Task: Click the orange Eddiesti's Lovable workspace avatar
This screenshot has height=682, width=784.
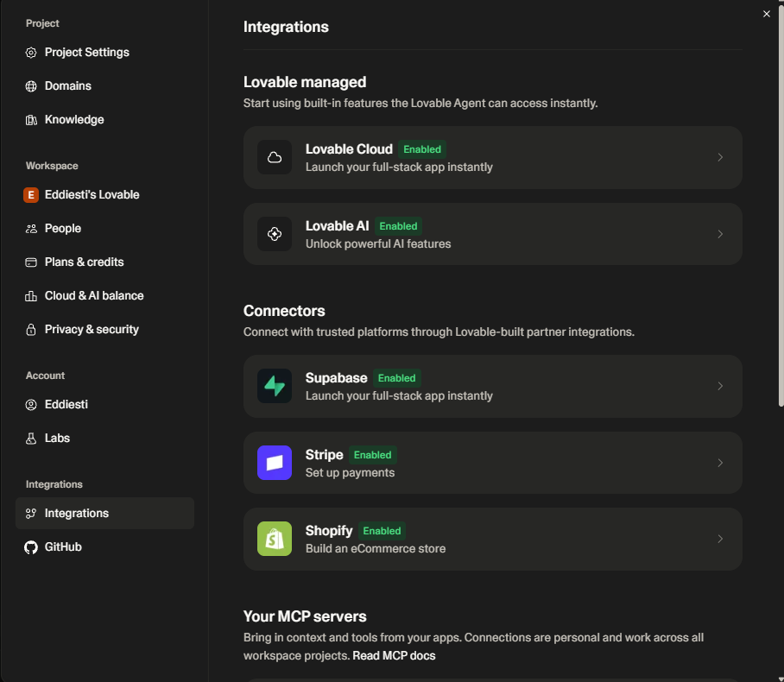Action: (31, 195)
